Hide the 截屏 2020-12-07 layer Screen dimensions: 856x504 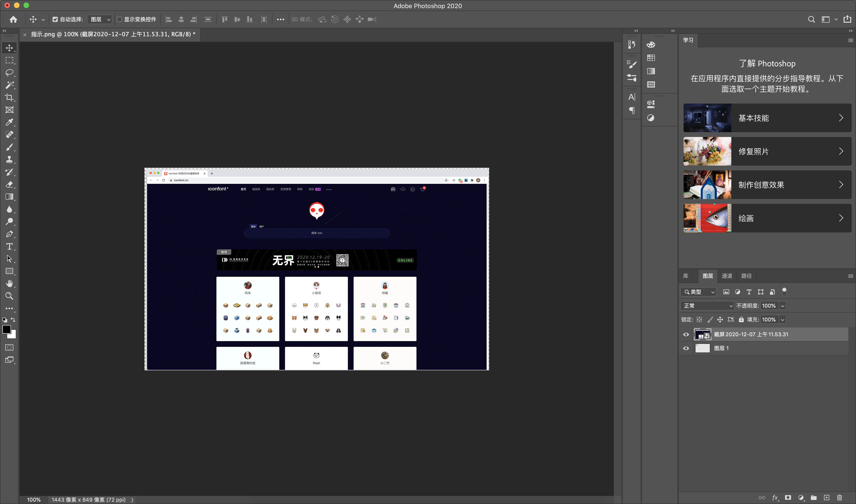(686, 335)
